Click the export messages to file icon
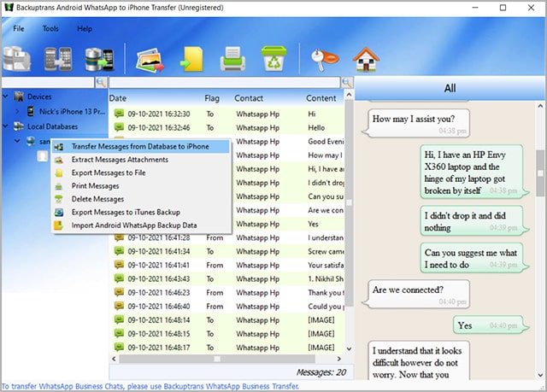Image resolution: width=547 pixels, height=392 pixels. point(191,58)
